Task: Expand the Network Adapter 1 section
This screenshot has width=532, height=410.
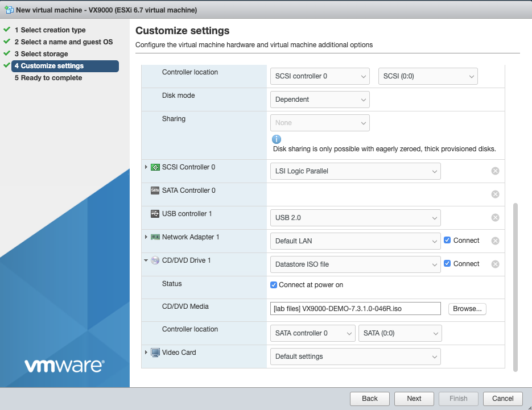Action: click(146, 237)
